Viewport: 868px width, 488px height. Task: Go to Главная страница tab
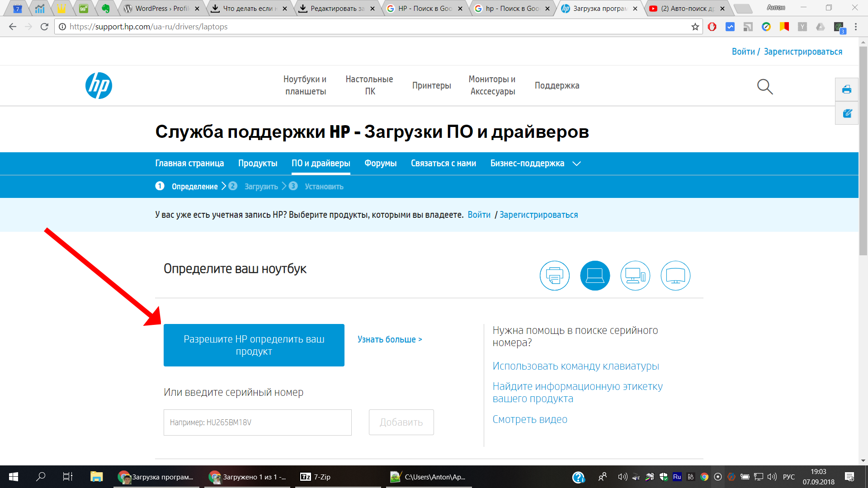[189, 163]
